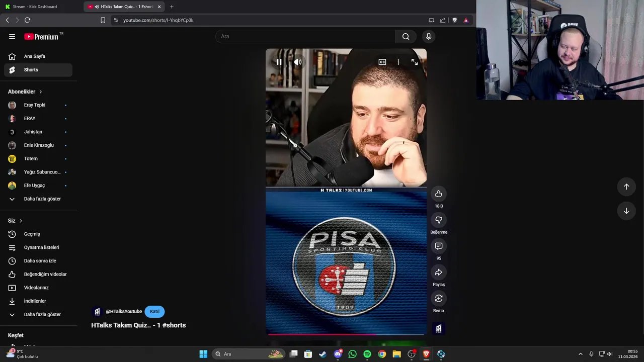644x362 pixels.
Task: Open the HTalks sound icon below Remix
Action: click(439, 329)
